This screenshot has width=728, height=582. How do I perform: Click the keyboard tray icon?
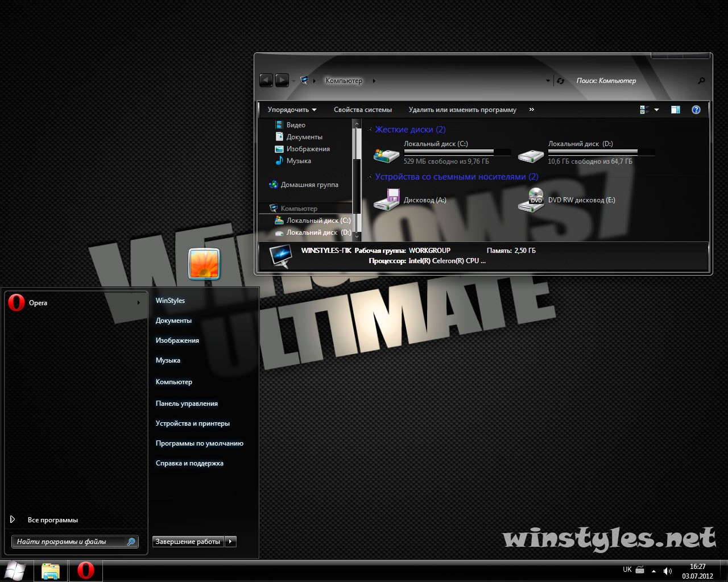[x=640, y=569]
